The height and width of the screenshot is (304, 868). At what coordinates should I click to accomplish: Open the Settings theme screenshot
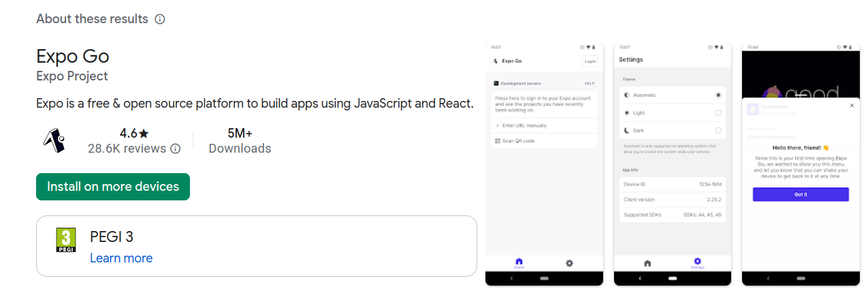[673, 164]
